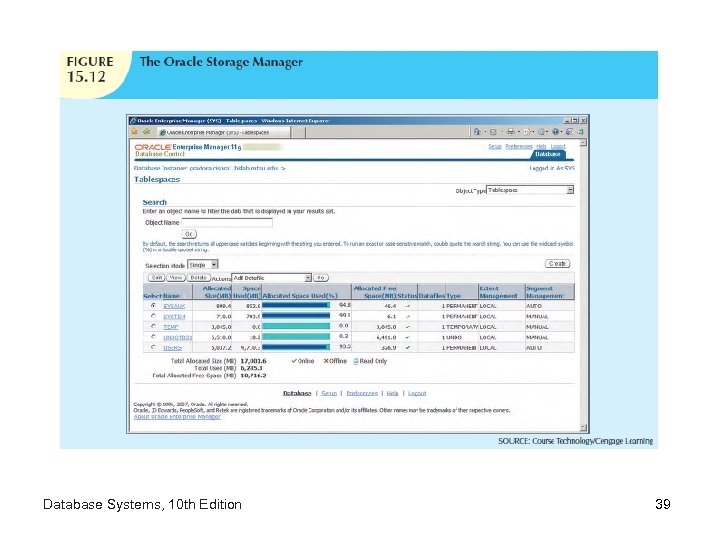The width and height of the screenshot is (720, 540).
Task: Switch to the Database tab
Action: point(547,154)
